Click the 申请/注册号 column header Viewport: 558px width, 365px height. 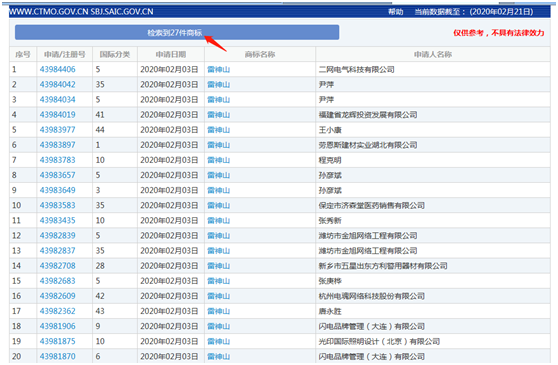tap(65, 54)
